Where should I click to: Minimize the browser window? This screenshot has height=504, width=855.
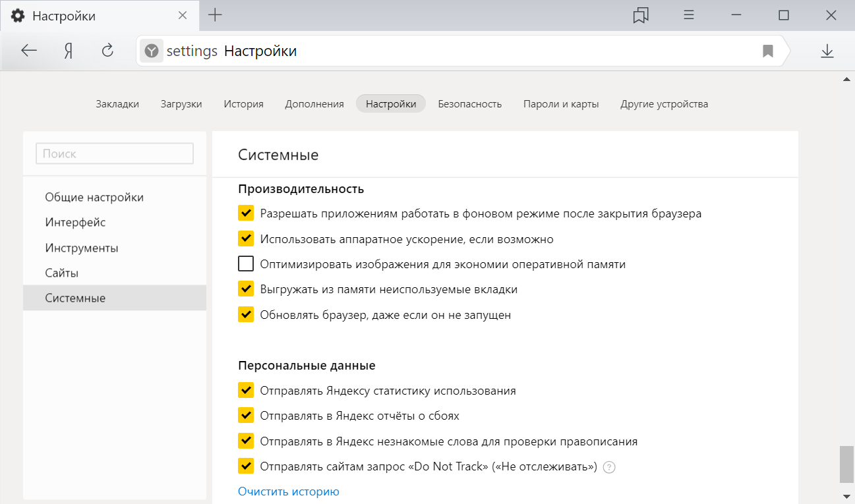coord(737,15)
